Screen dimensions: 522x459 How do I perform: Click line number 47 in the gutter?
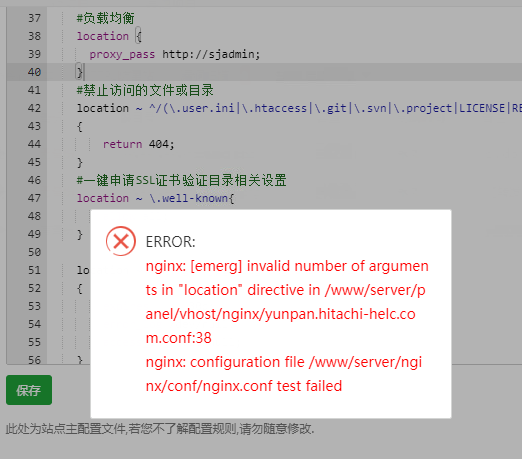(34, 198)
